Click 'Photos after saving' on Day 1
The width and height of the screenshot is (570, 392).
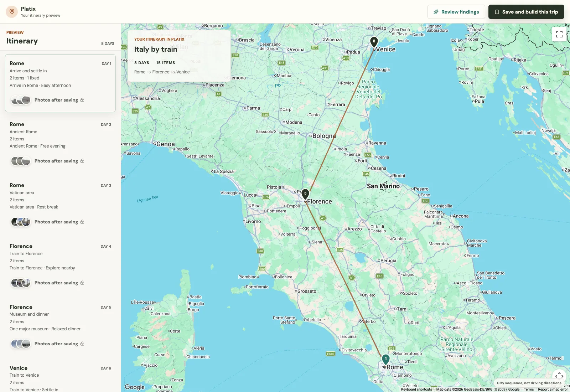click(56, 100)
